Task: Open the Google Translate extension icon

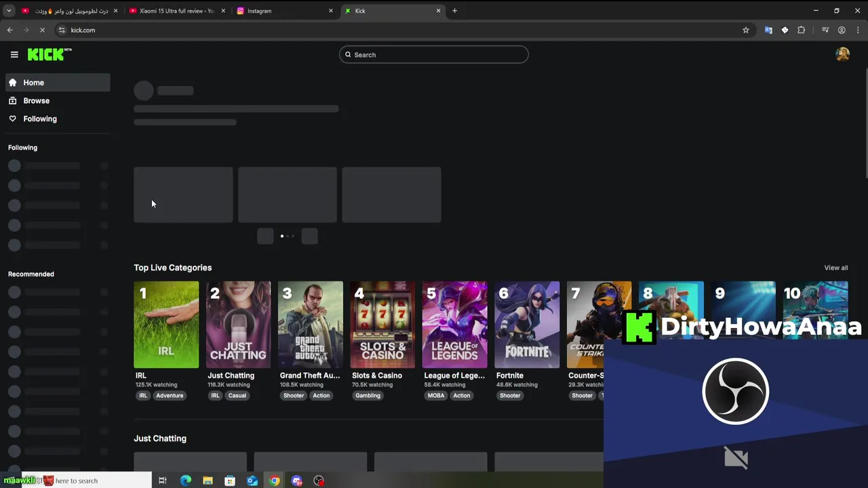Action: tap(768, 30)
